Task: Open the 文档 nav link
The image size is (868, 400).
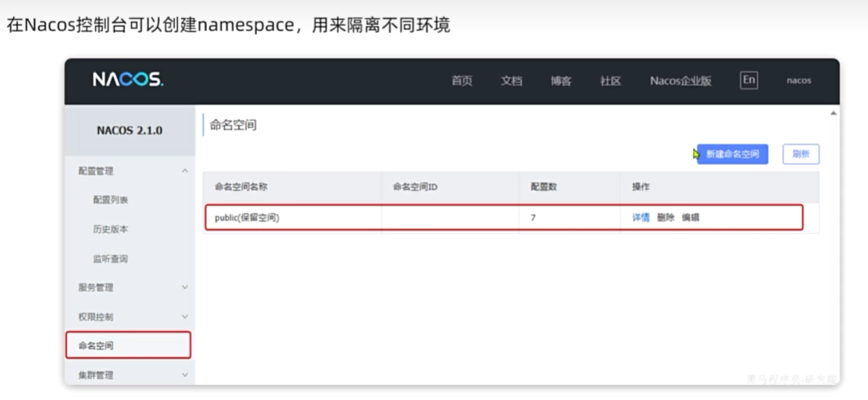Action: pyautogui.click(x=512, y=81)
